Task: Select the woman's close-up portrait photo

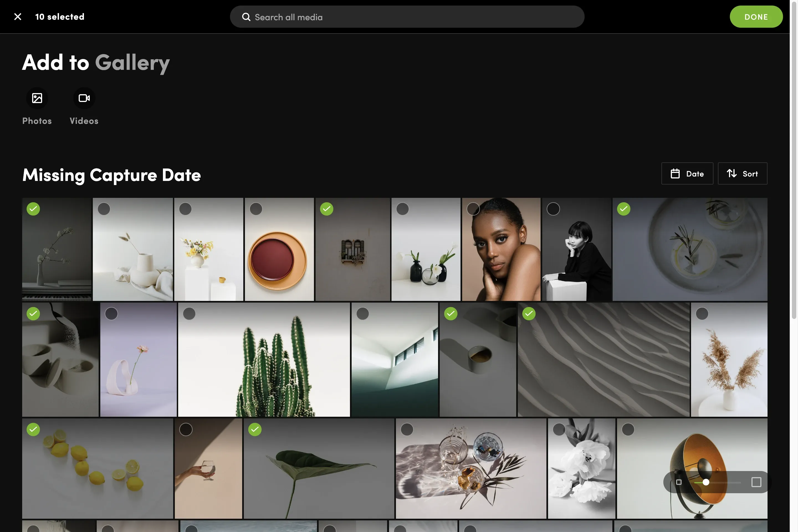Action: [473, 209]
